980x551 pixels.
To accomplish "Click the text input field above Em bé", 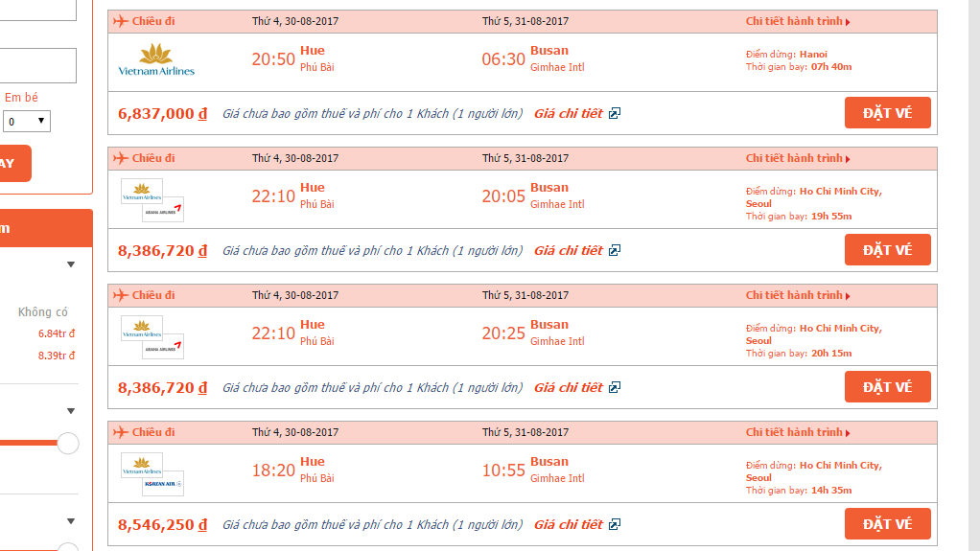I will [x=37, y=65].
